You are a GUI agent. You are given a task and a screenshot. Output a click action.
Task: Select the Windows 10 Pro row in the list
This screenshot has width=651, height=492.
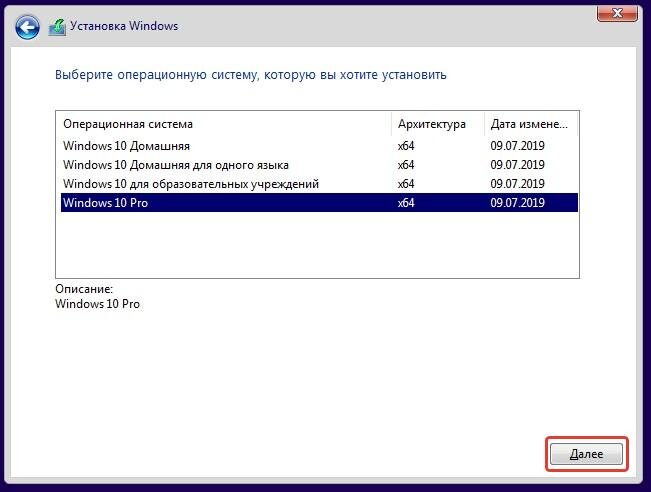(319, 203)
